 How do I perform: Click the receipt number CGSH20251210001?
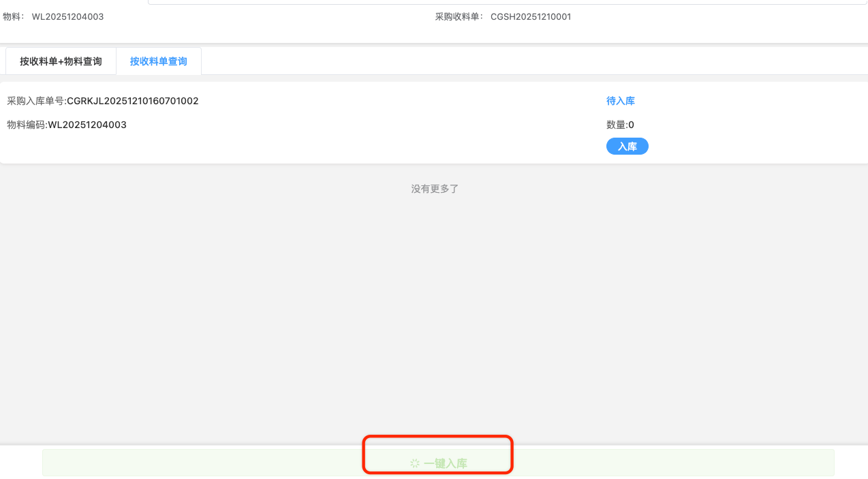[x=531, y=16]
